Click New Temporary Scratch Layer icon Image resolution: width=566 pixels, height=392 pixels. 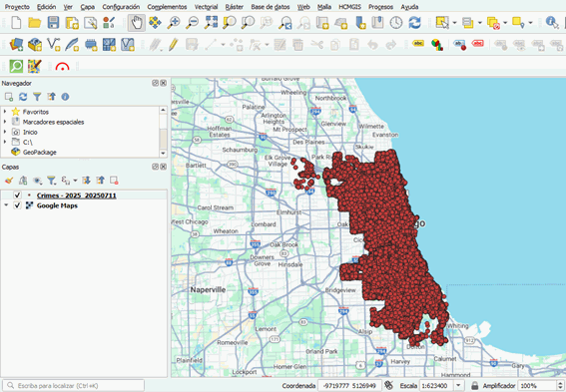pyautogui.click(x=91, y=45)
